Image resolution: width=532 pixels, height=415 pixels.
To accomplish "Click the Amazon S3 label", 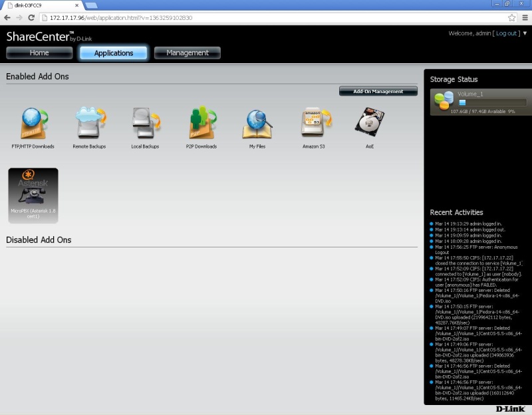I will 313,146.
